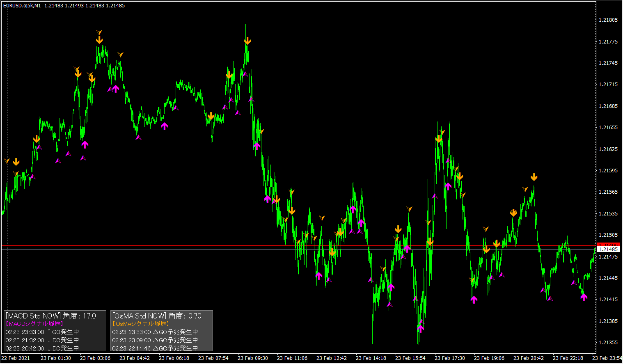
Task: Click the 23 Feb 22:18 time label
Action: click(568, 358)
